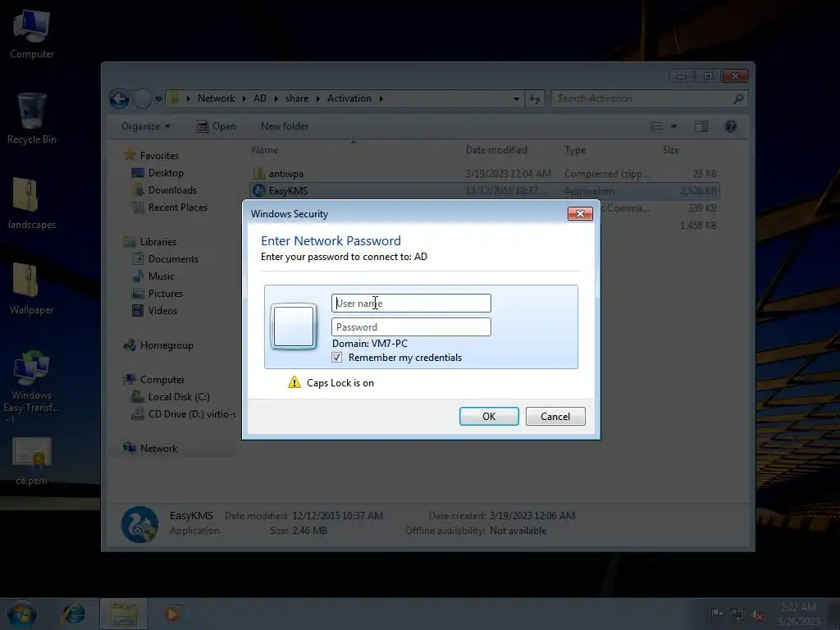This screenshot has width=840, height=630.
Task: Click the network tray icon
Action: [737, 614]
